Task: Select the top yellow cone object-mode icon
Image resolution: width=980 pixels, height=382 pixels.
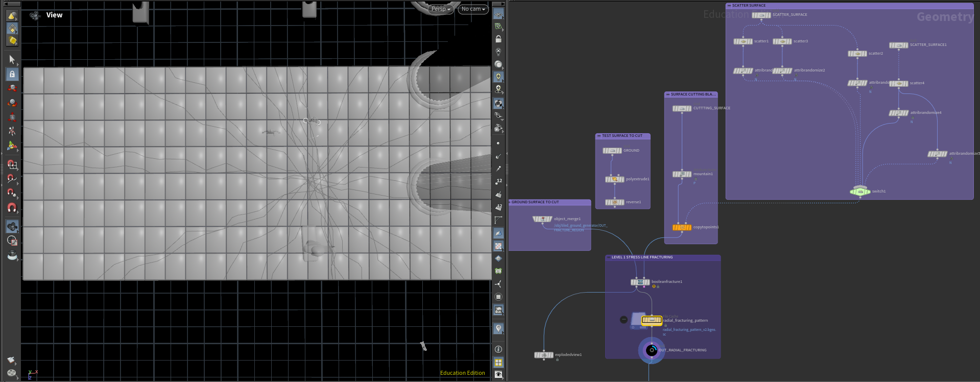Action: tap(12, 16)
